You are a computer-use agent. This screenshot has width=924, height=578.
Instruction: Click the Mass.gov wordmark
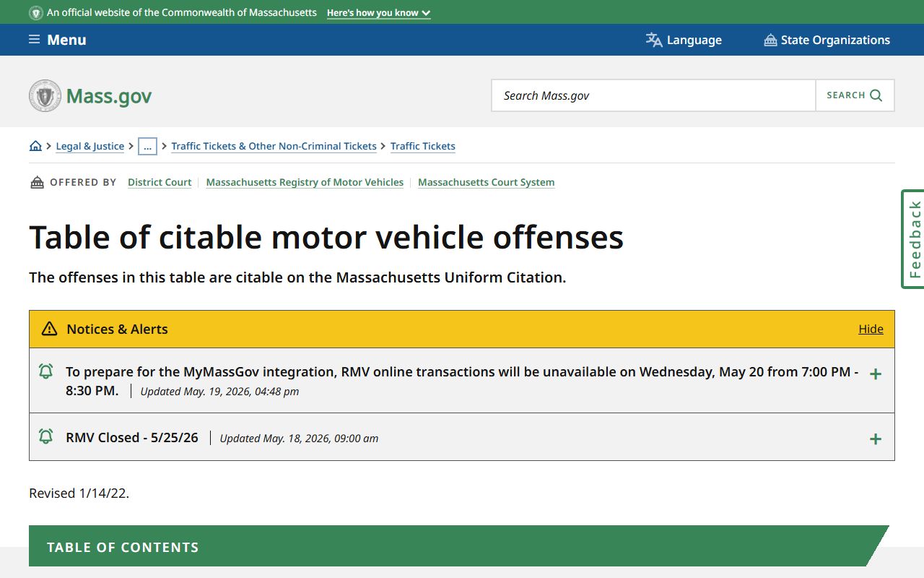109,96
